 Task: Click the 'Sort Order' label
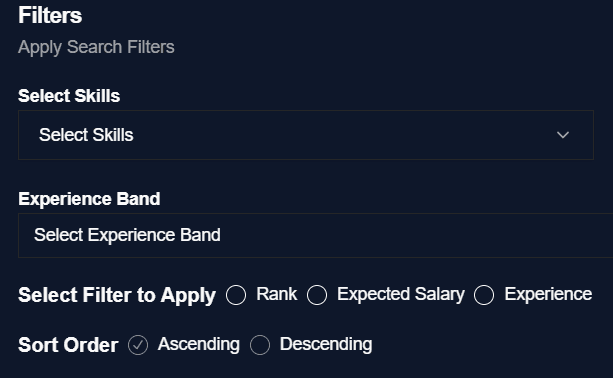click(68, 345)
